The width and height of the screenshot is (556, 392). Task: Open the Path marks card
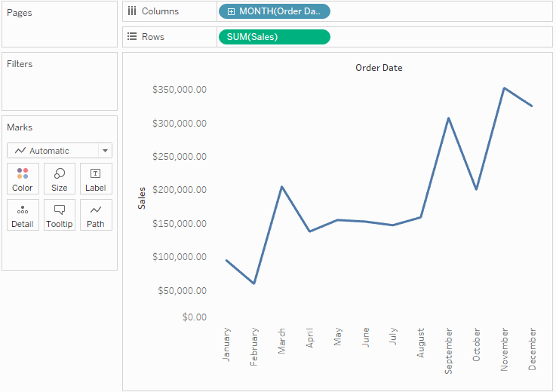click(96, 215)
